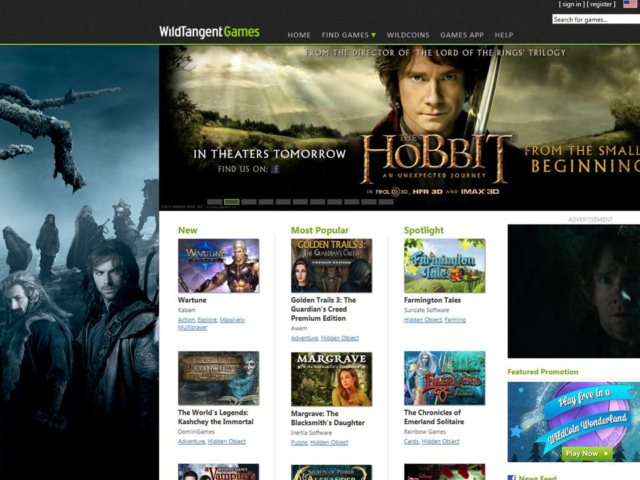Open the Vampire game thumbnail at bottom

coord(218,472)
